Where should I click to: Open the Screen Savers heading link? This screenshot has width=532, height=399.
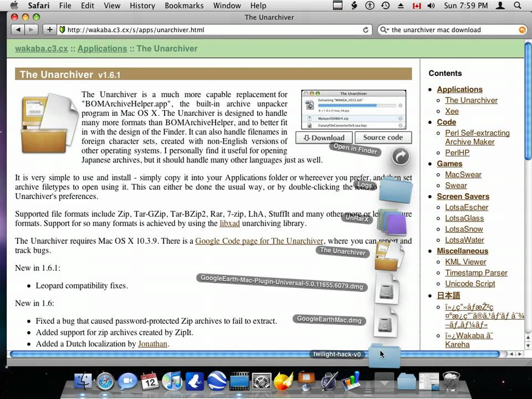pos(463,196)
